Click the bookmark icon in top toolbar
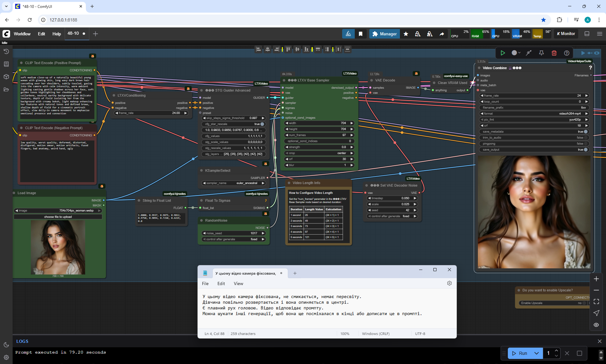 click(x=360, y=34)
